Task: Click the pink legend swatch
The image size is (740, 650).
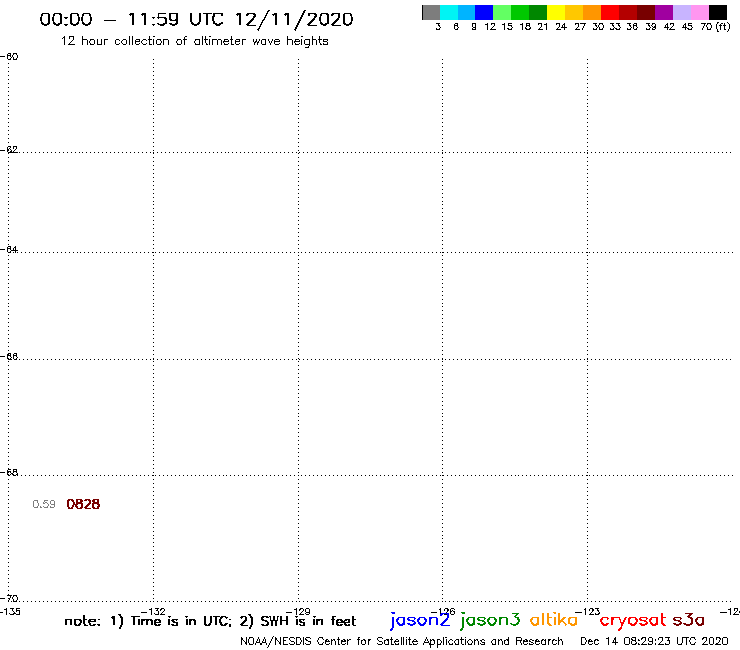Action: [x=699, y=12]
